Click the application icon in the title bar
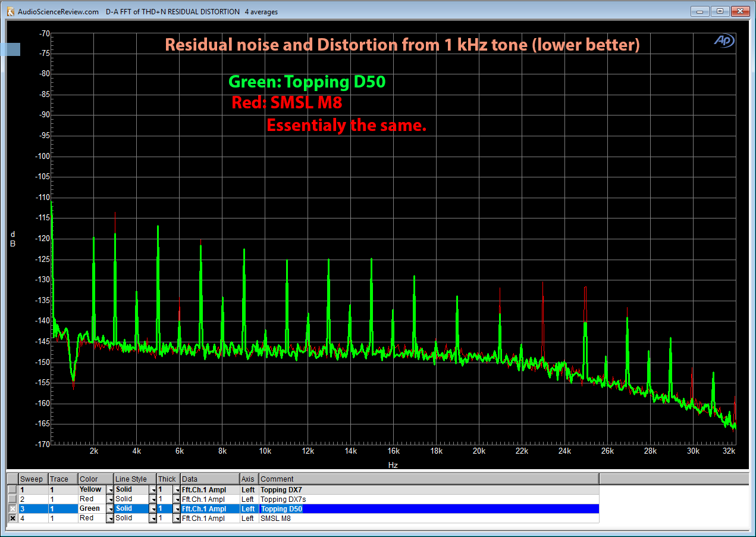This screenshot has height=537, width=756. (10, 11)
